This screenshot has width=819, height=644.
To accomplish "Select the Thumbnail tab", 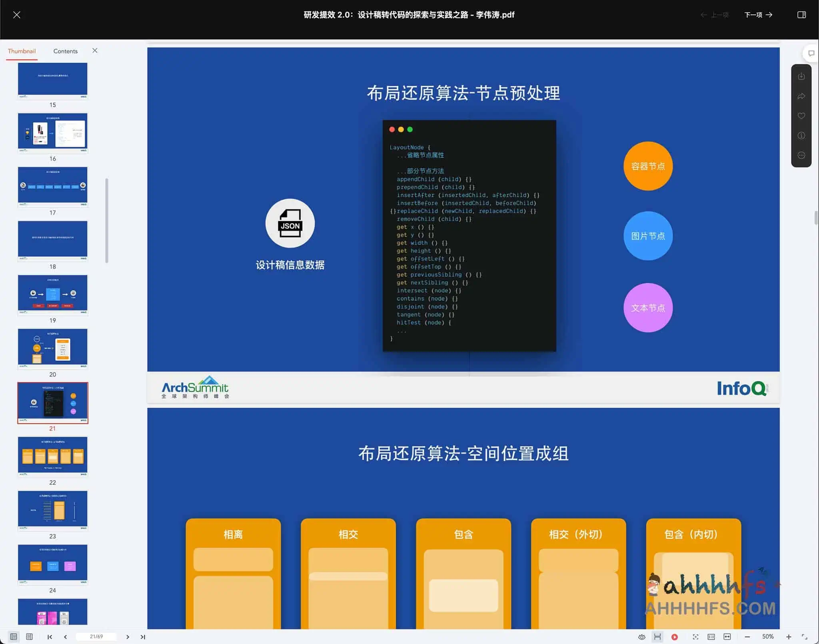I will (x=22, y=51).
